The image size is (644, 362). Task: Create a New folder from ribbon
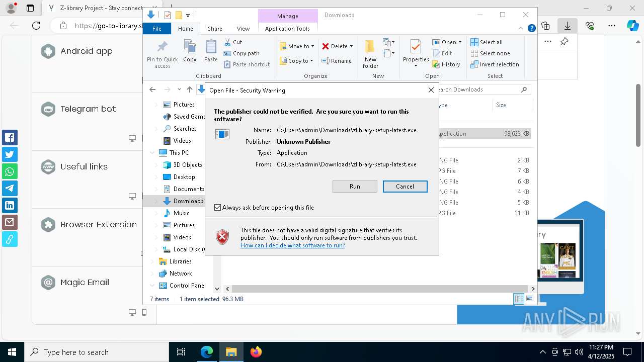[370, 54]
